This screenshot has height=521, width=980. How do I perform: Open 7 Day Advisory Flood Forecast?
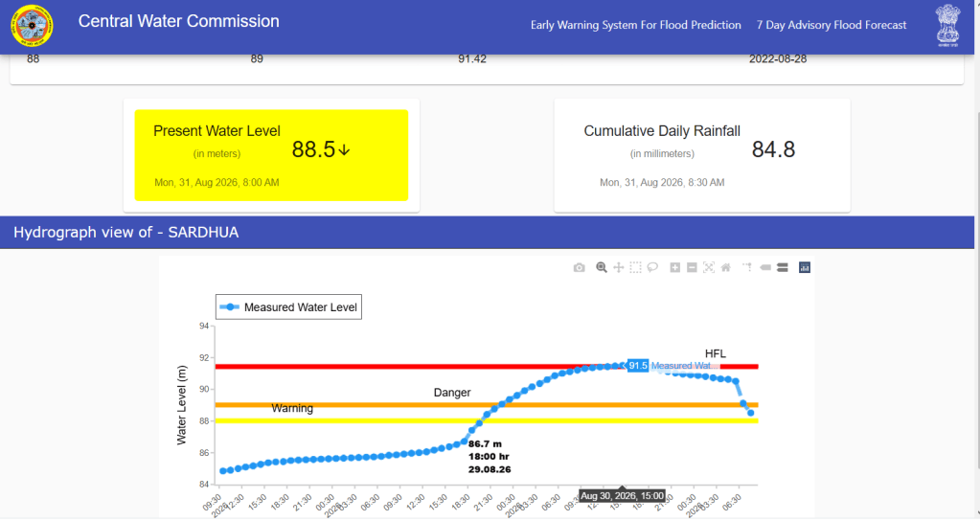[832, 25]
